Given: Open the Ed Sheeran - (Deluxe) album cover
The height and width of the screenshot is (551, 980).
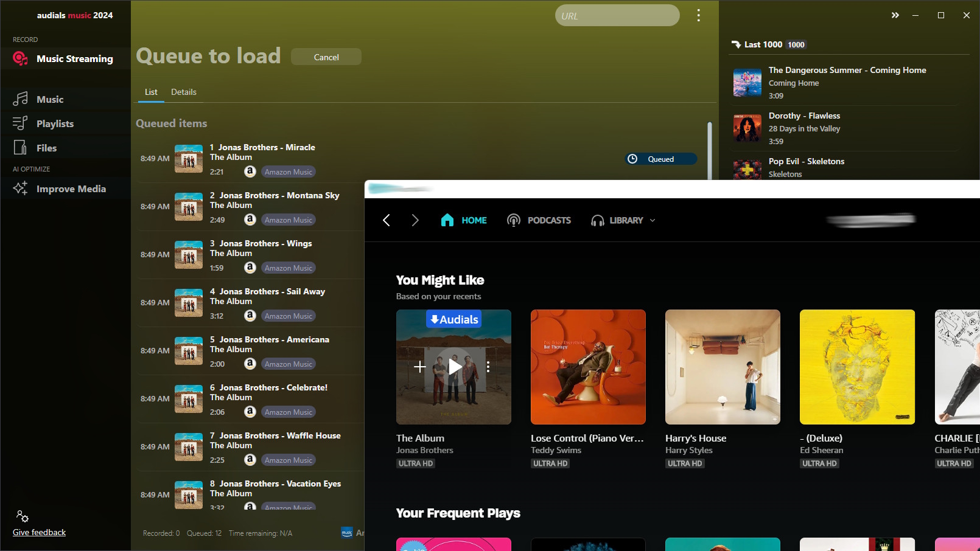Looking at the screenshot, I should [x=857, y=367].
